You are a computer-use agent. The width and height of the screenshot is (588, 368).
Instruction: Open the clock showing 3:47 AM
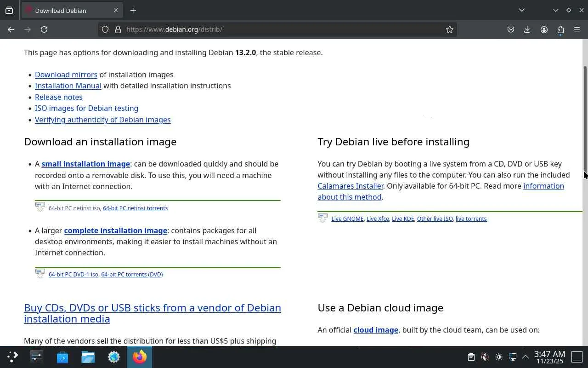550,357
